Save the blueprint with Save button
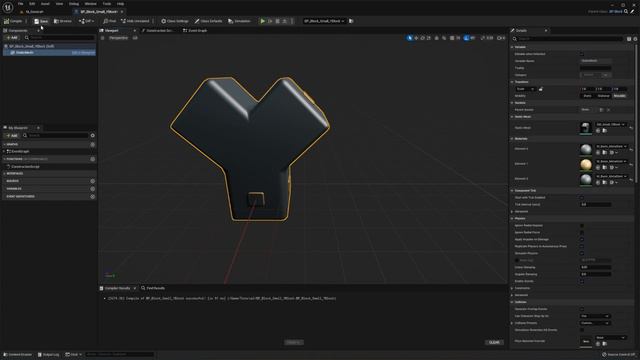The image size is (640, 360). [x=41, y=21]
